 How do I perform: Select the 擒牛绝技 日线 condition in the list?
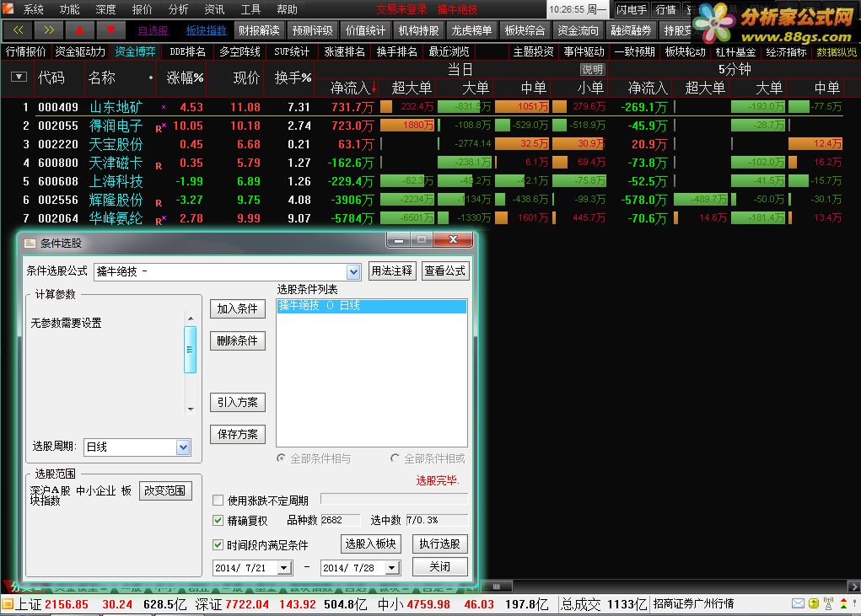click(x=372, y=306)
